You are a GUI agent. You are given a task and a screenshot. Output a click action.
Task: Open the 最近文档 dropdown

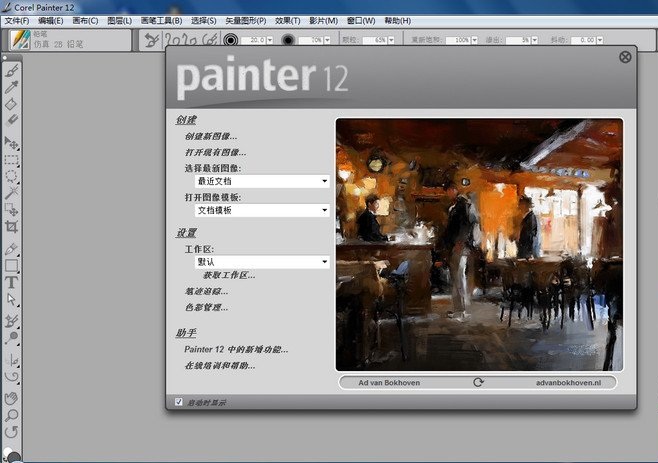point(262,181)
